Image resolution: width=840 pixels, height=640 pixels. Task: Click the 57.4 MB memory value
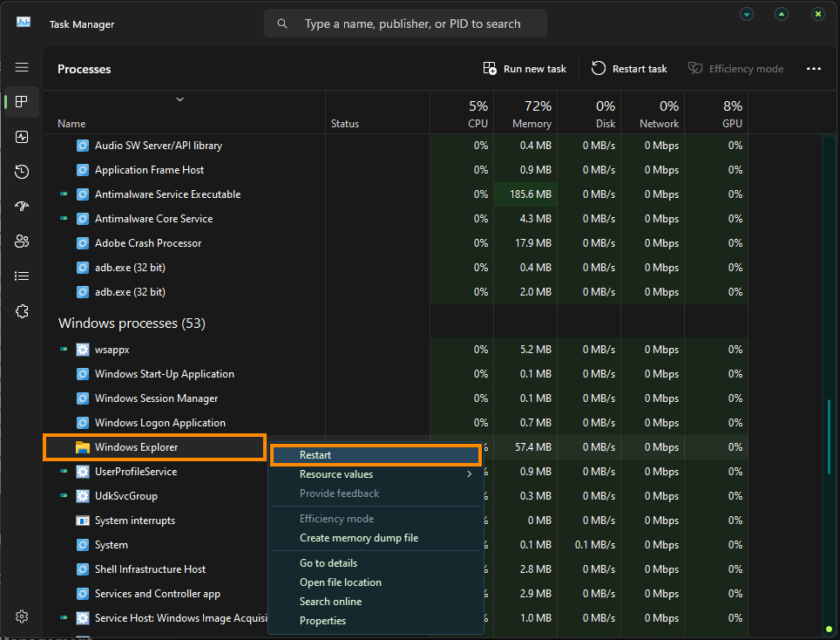[533, 447]
